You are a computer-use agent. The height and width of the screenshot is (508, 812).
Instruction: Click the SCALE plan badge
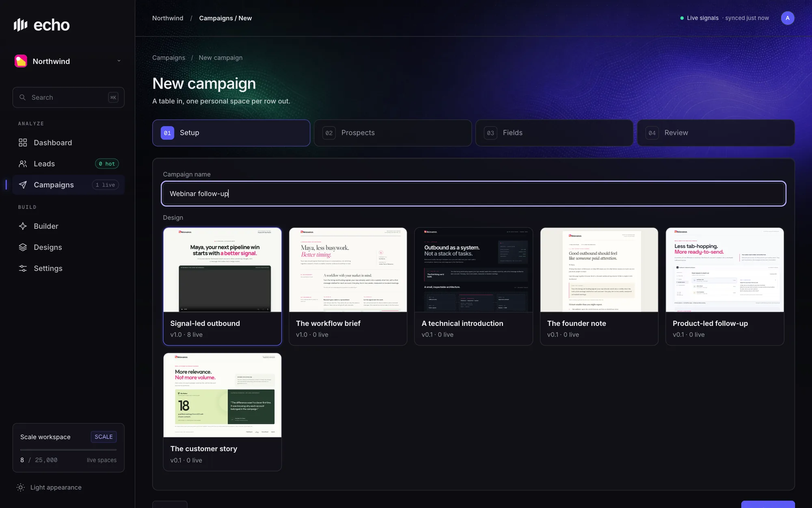tap(104, 437)
